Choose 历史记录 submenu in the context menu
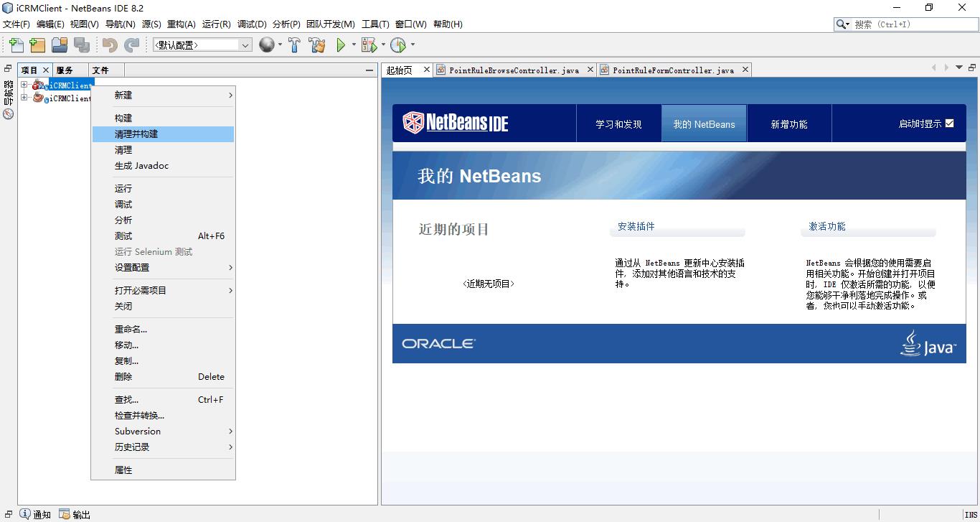The image size is (980, 522). coord(163,447)
